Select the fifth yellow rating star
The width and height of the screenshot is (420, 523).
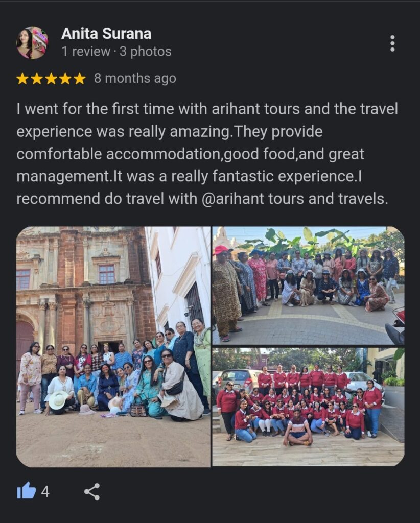coord(79,79)
